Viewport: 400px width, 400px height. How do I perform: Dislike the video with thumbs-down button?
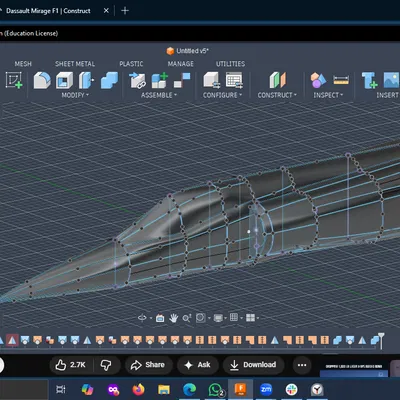click(x=106, y=365)
